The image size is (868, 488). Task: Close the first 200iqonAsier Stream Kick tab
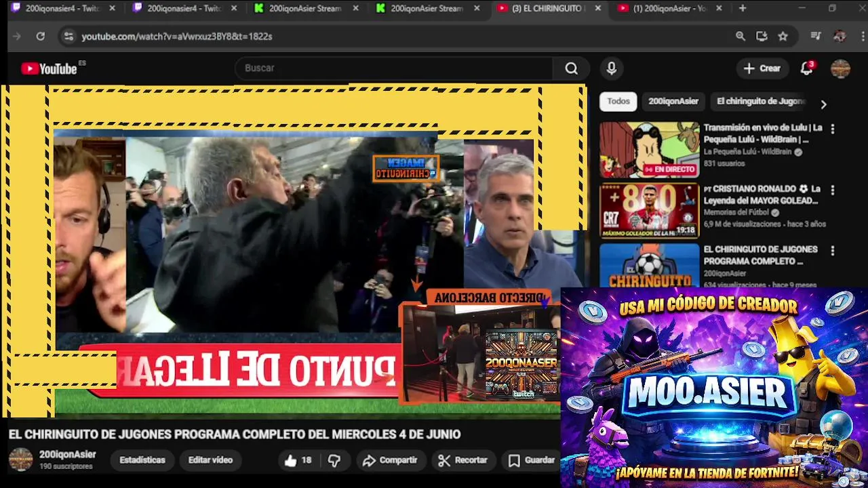tap(355, 8)
